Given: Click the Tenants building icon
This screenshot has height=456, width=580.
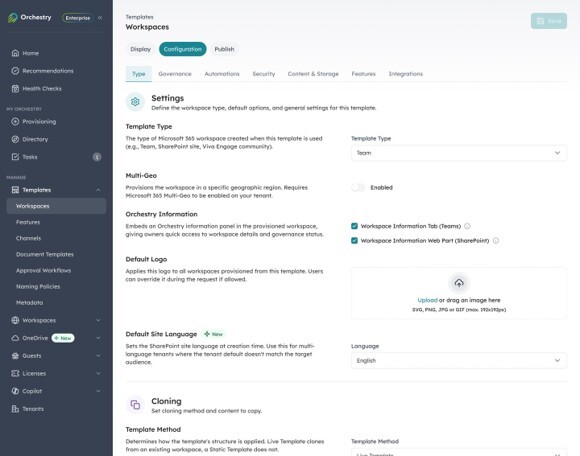Looking at the screenshot, I should [15, 409].
